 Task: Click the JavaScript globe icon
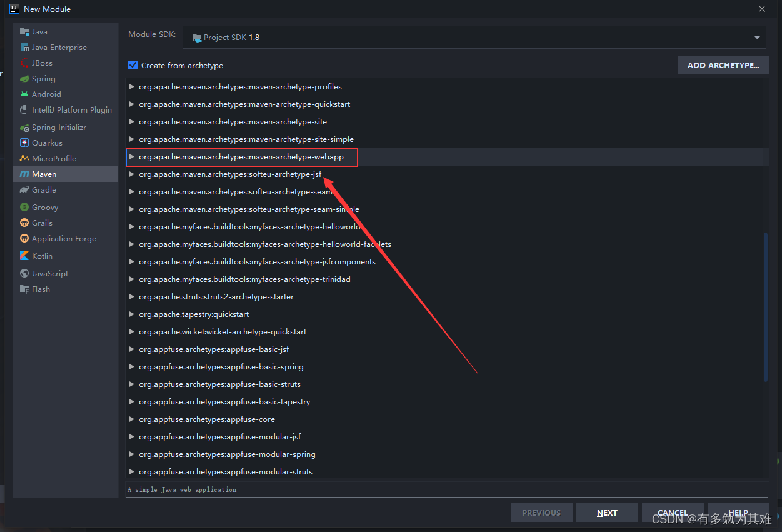(x=24, y=274)
